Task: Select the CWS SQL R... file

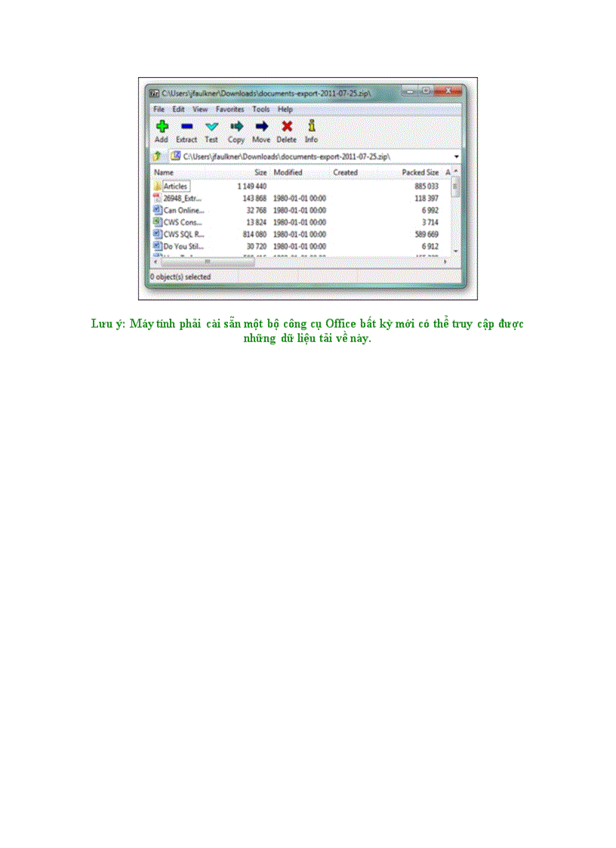Action: 183,234
